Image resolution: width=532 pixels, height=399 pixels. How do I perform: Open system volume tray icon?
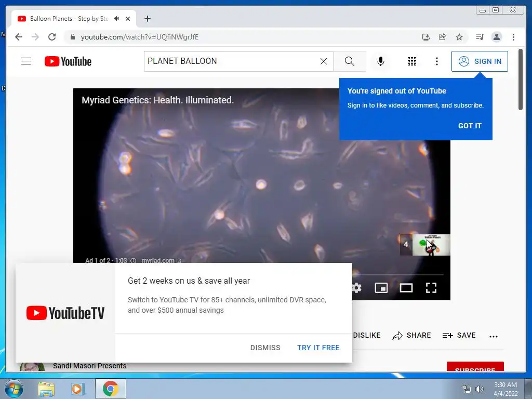480,389
